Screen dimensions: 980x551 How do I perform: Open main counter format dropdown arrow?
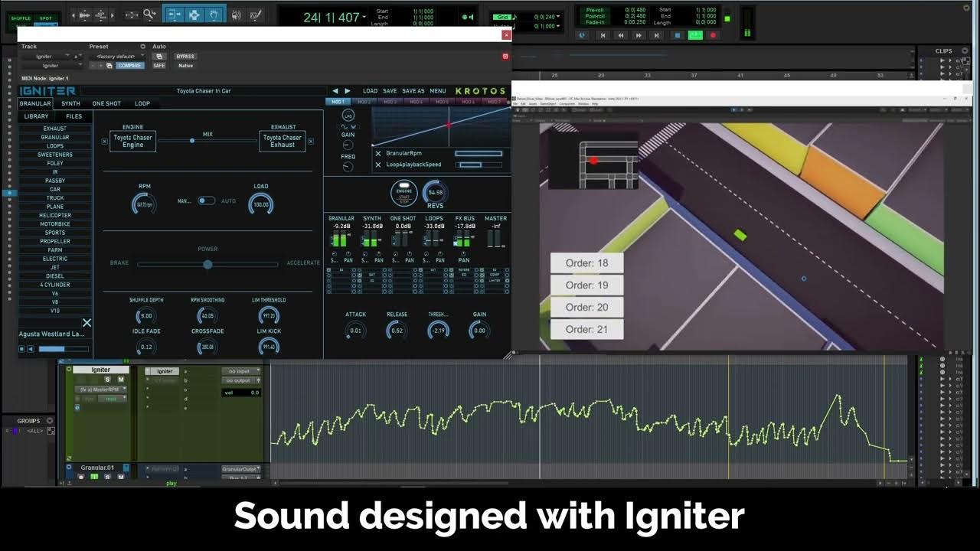coord(364,17)
